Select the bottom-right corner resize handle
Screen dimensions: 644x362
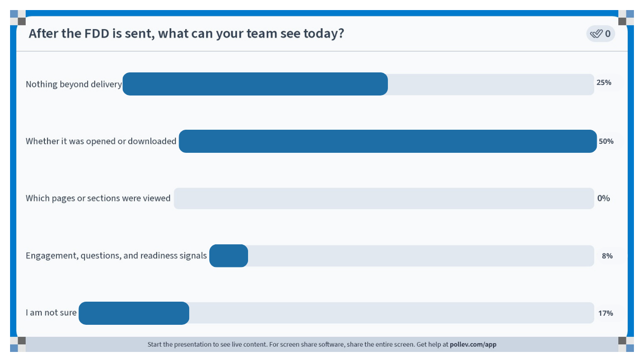point(626,344)
